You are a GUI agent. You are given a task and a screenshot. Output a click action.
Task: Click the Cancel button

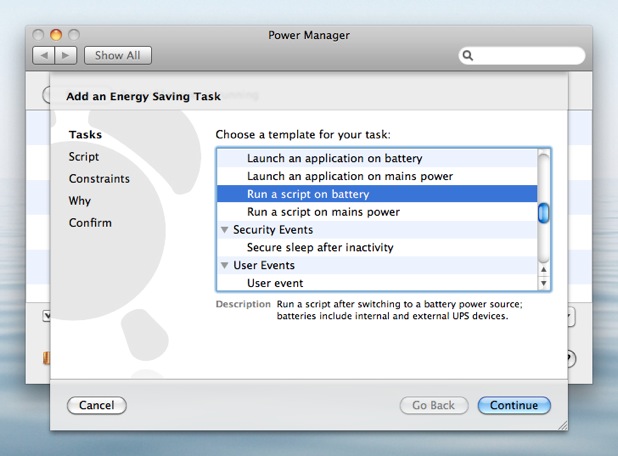[97, 405]
